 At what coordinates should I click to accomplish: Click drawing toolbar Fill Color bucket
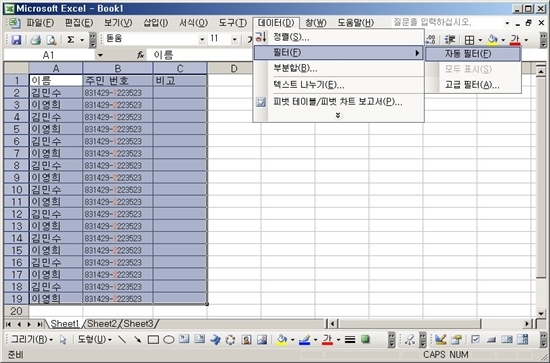pos(282,339)
